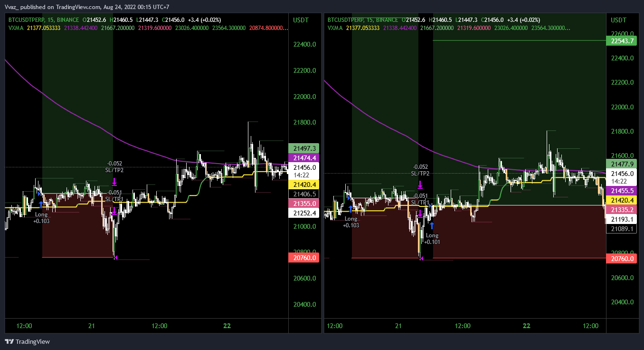644x350 pixels.
Task: Click the 21406.5 price tag on left chart
Action: [x=305, y=194]
